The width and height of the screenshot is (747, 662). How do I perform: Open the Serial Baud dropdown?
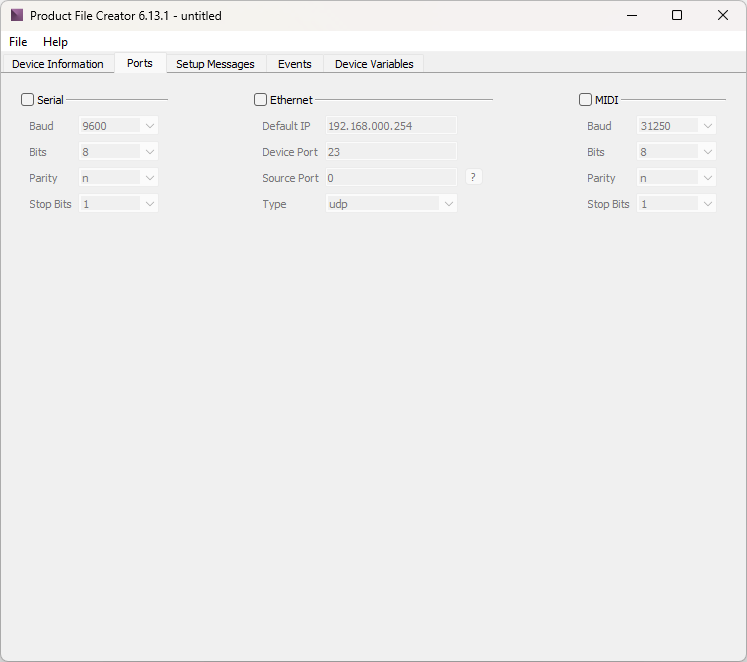tap(119, 126)
